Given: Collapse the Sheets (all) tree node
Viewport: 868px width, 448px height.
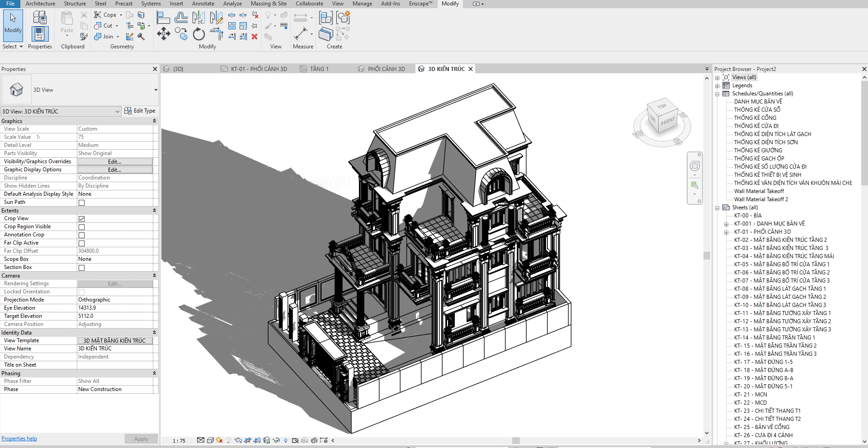Looking at the screenshot, I should [717, 208].
